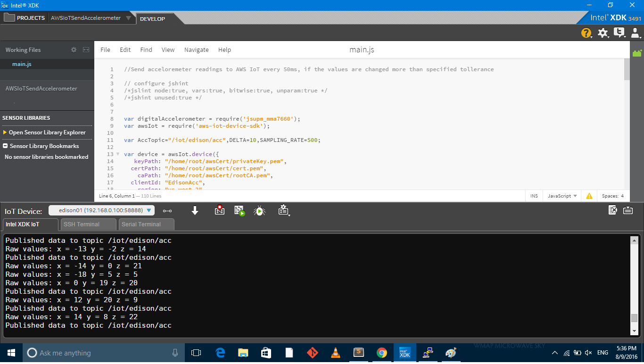Toggle INS insert mode in status bar
Image resolution: width=644 pixels, height=364 pixels.
[534, 196]
